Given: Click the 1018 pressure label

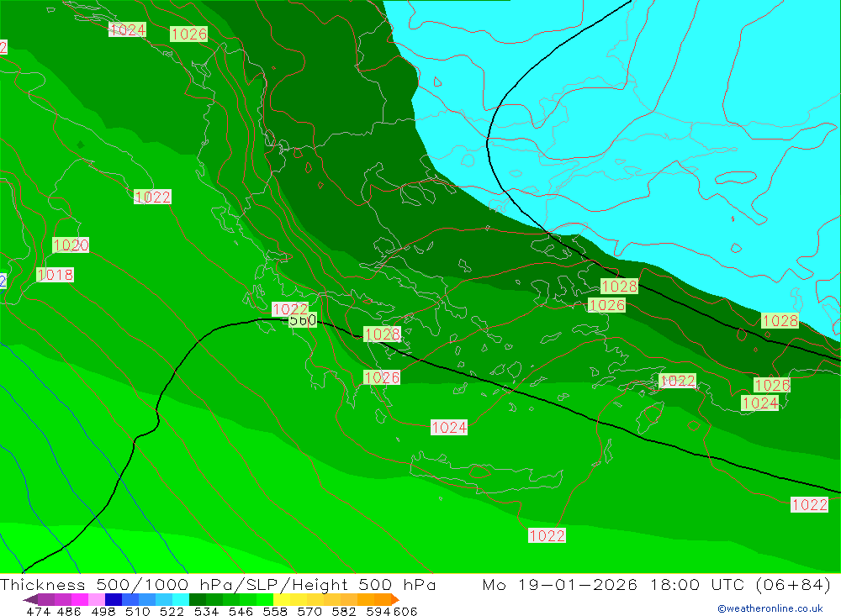Looking at the screenshot, I should point(56,275).
